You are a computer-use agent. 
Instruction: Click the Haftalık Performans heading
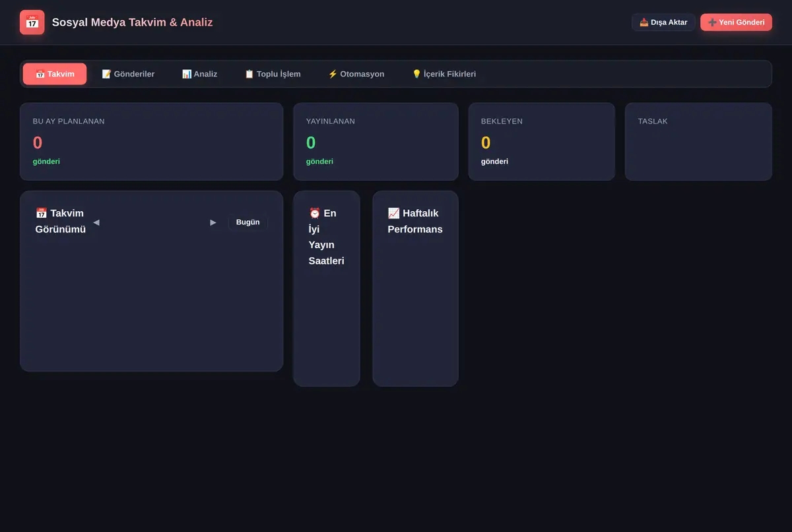[x=415, y=221]
